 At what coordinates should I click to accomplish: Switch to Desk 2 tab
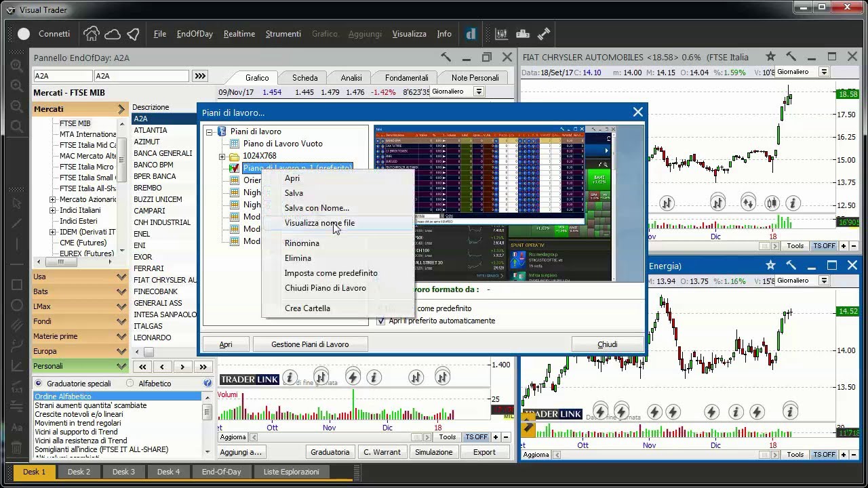coord(79,472)
